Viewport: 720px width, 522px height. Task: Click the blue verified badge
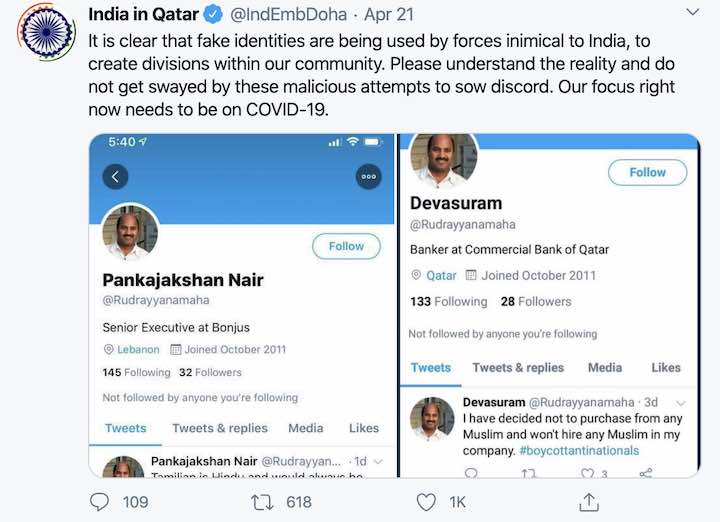tap(213, 14)
